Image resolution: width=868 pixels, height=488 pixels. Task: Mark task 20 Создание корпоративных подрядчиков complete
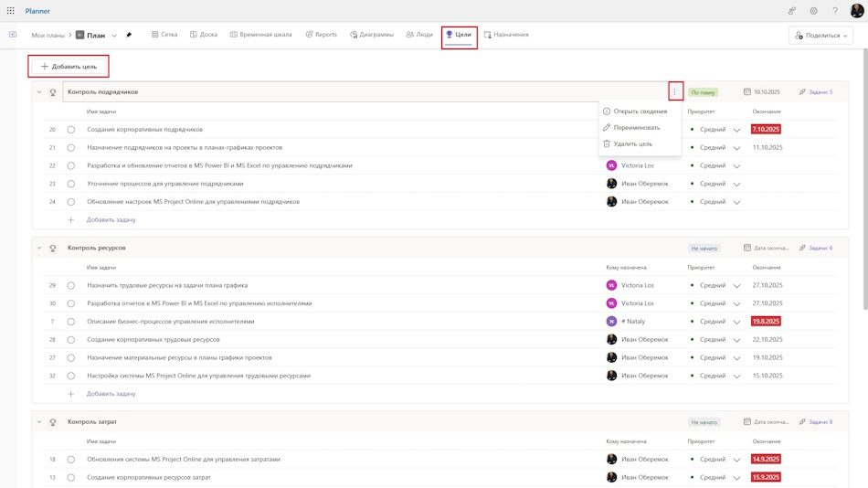(71, 130)
